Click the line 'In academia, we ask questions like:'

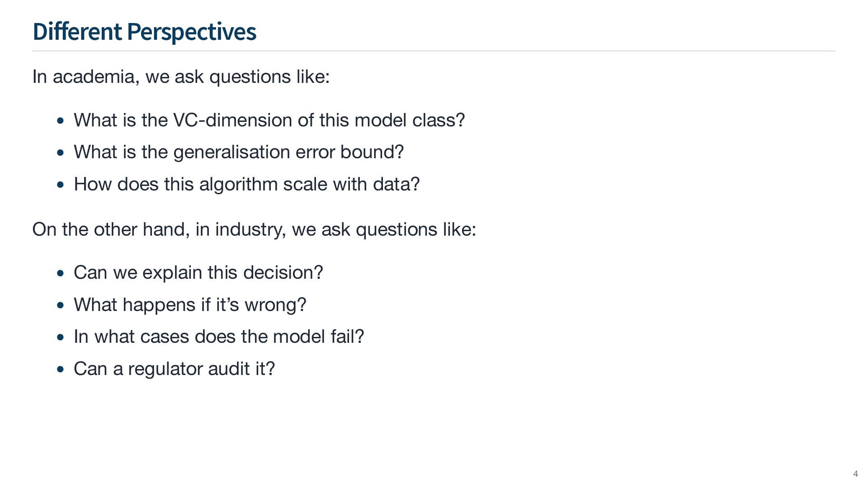tap(181, 76)
